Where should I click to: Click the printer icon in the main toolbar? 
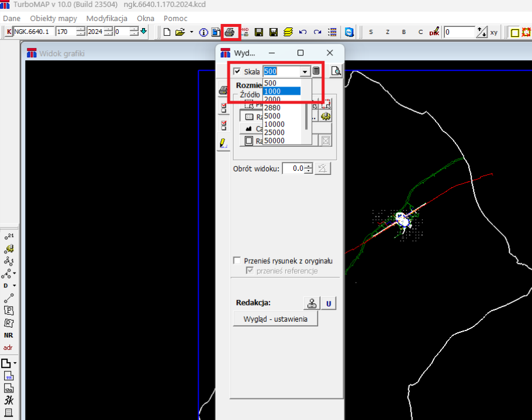pyautogui.click(x=231, y=32)
